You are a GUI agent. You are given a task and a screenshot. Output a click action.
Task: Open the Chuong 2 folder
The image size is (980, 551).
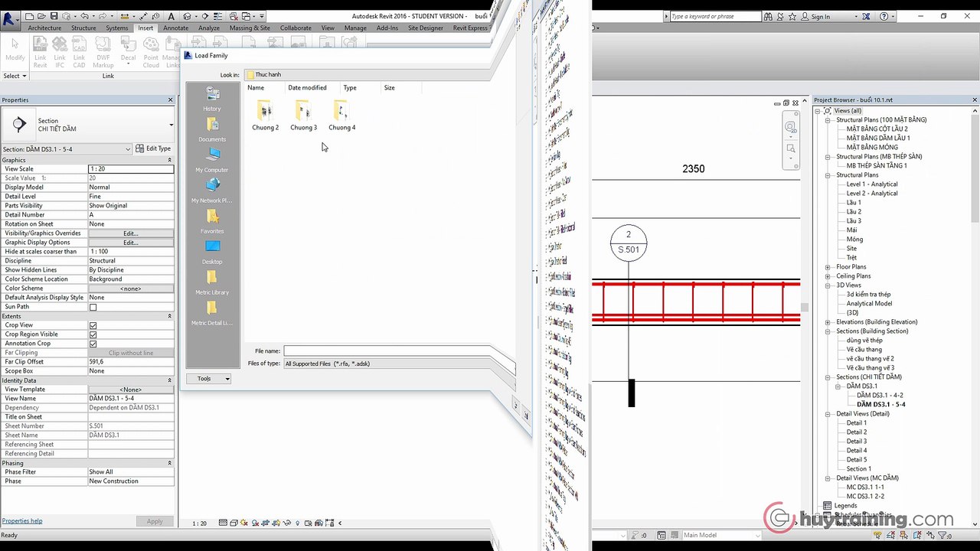pos(265,116)
